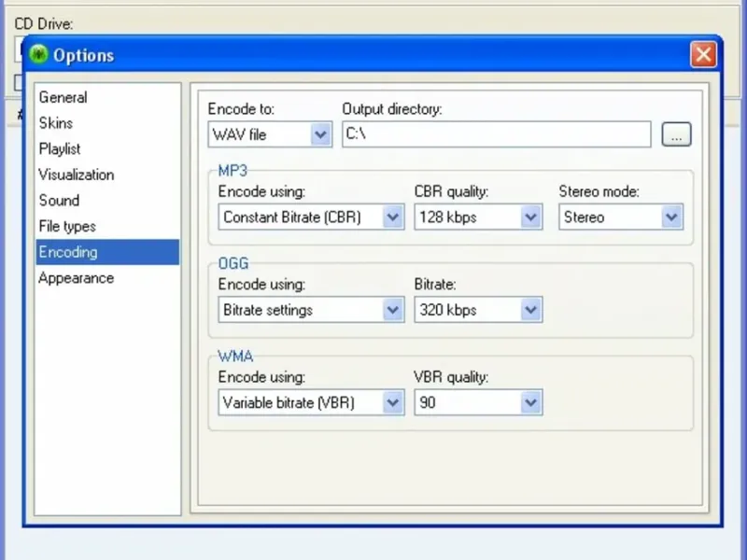The width and height of the screenshot is (747, 560).
Task: Click the green Options window title icon
Action: pyautogui.click(x=38, y=54)
